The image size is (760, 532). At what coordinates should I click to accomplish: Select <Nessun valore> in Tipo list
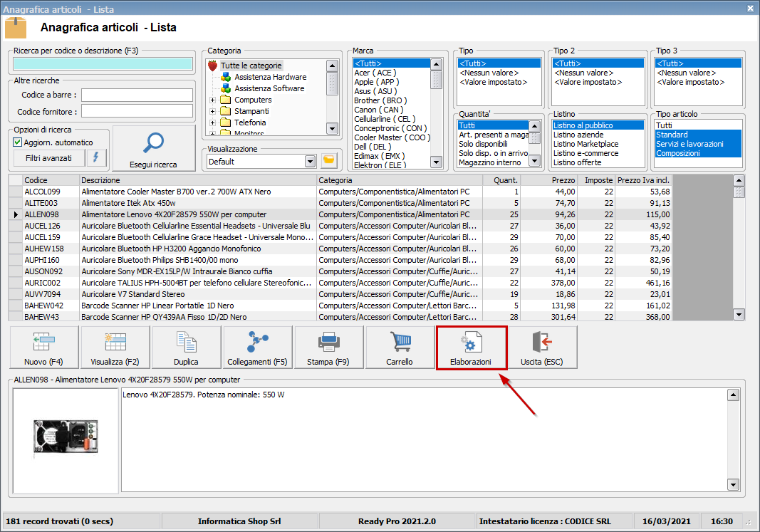tap(489, 73)
